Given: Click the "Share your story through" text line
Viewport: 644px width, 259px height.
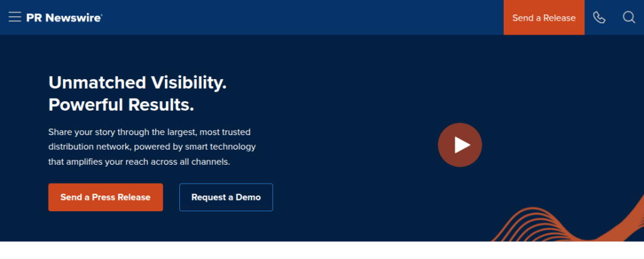Looking at the screenshot, I should [149, 132].
